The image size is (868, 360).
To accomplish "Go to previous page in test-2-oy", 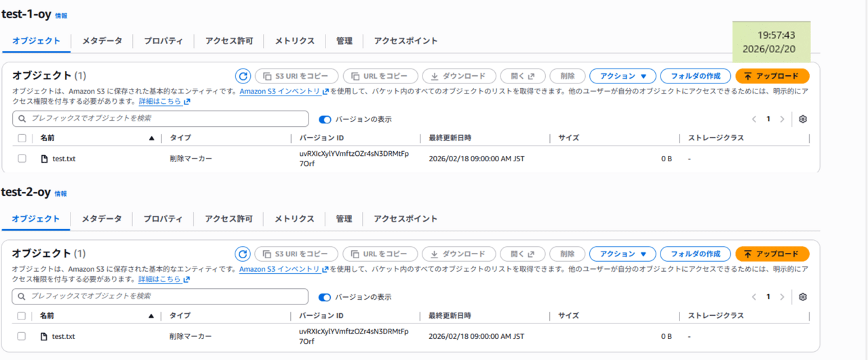I will (x=754, y=297).
